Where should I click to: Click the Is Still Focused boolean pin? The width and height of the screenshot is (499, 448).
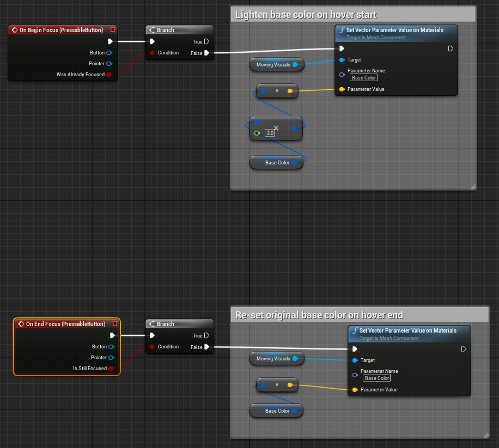[x=111, y=369]
